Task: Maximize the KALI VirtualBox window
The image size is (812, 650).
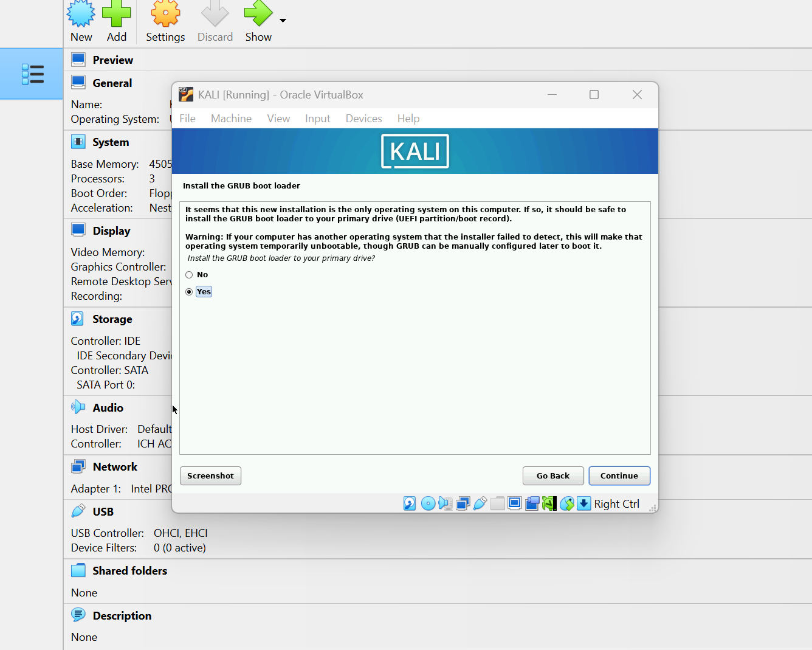Action: point(594,94)
